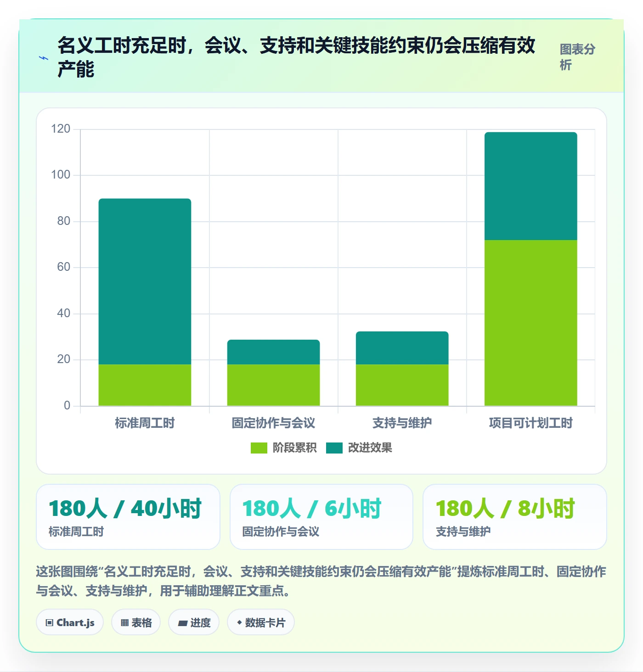
Task: Open the 180人 / 6小时 data card
Action: [x=321, y=517]
